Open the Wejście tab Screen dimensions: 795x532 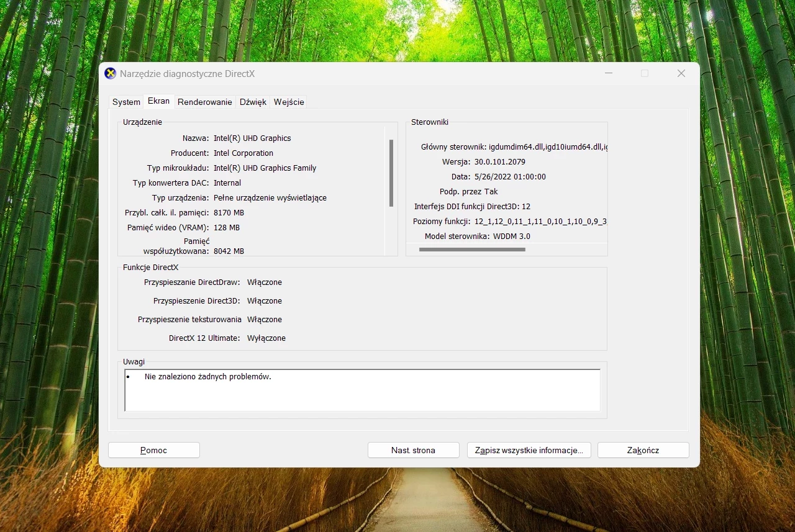click(x=289, y=102)
